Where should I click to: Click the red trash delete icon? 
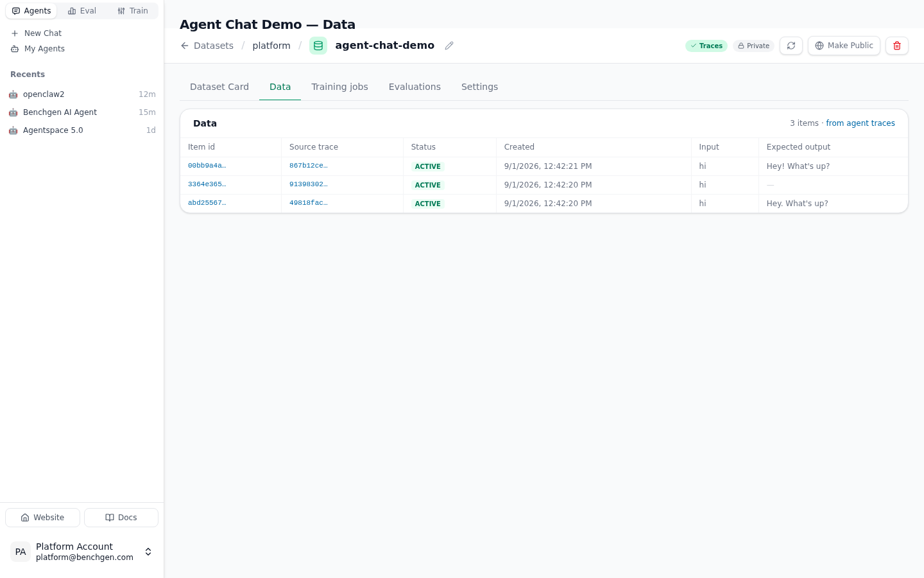coord(897,46)
